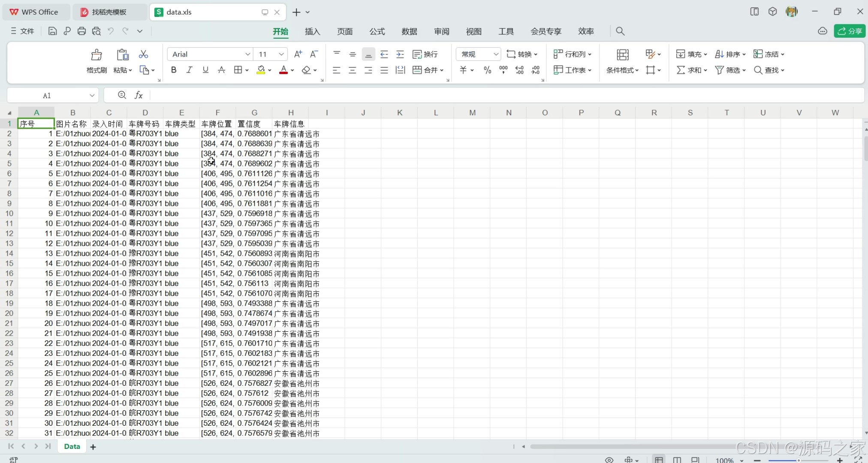The height and width of the screenshot is (463, 868).
Task: Switch to the 公式 tab
Action: pyautogui.click(x=377, y=31)
